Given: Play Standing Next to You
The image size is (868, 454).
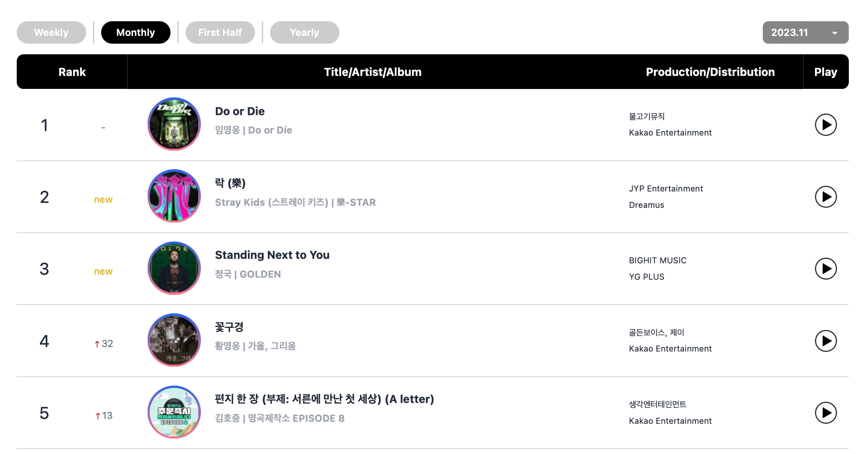Looking at the screenshot, I should coord(825,269).
